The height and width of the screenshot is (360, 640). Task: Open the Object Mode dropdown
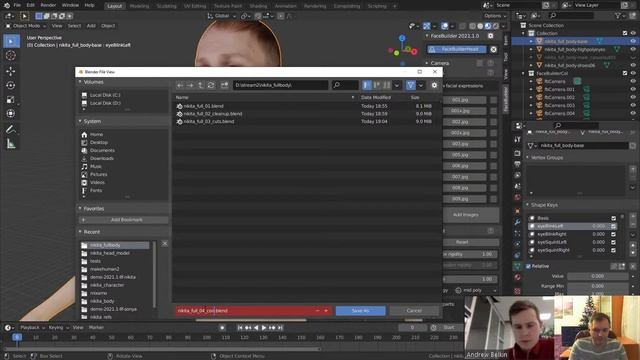pos(26,26)
